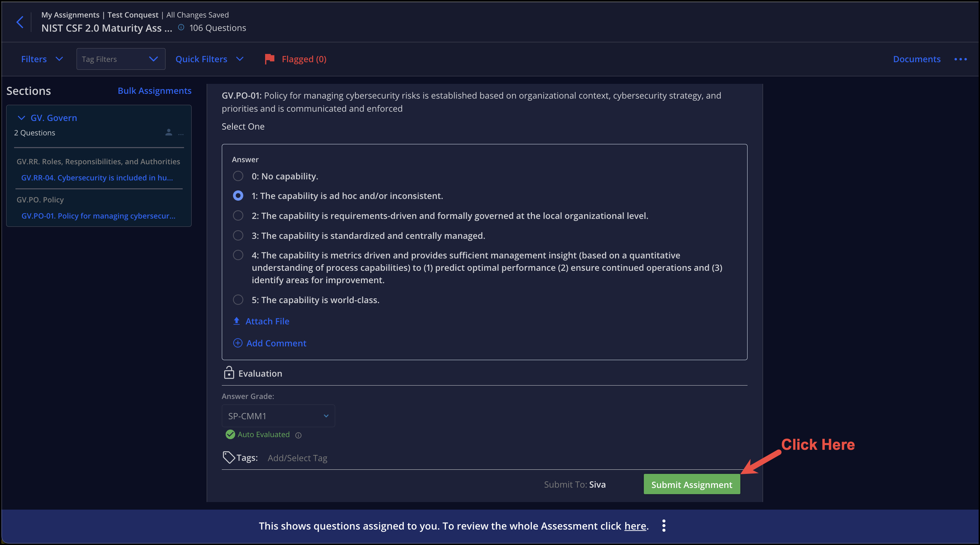This screenshot has width=980, height=545.
Task: Click Submit Assignment button
Action: 692,484
